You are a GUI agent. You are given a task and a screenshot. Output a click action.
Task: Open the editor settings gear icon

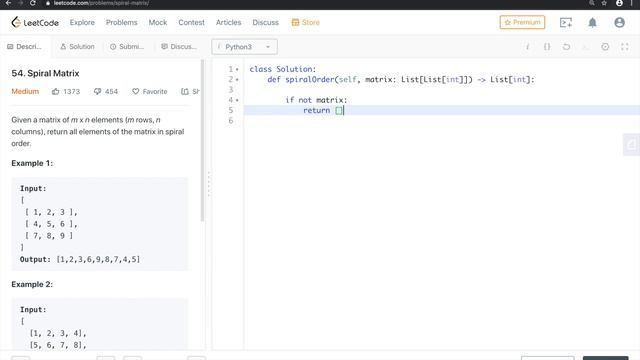(605, 47)
